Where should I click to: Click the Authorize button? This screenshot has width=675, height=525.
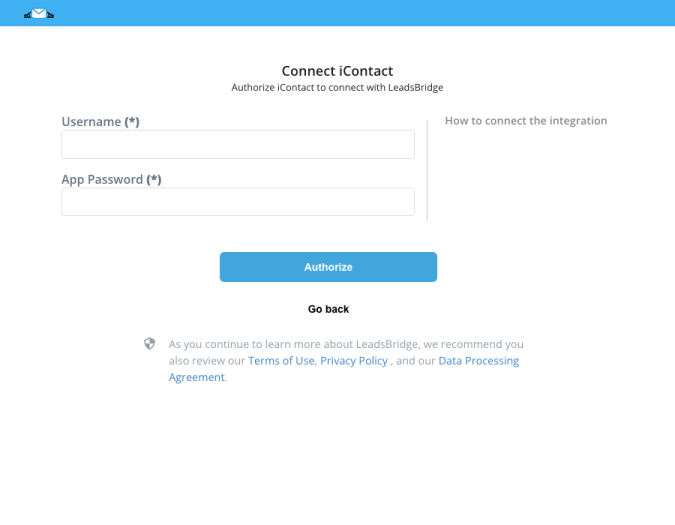328,267
